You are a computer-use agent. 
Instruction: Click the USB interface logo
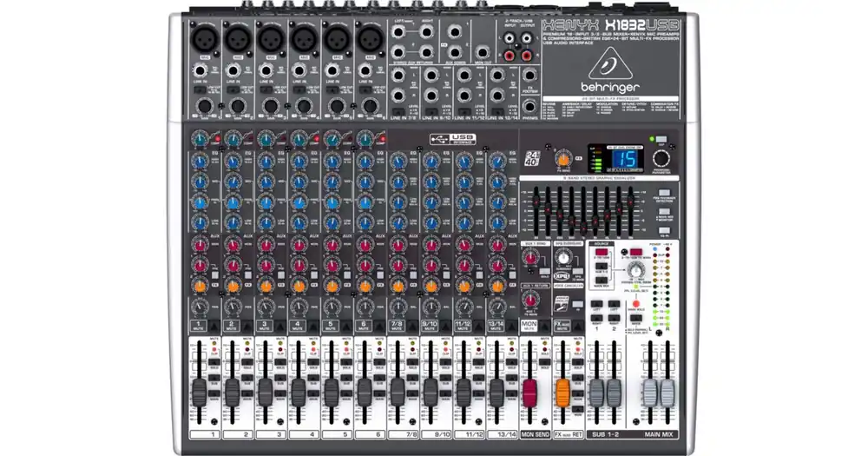(x=451, y=139)
